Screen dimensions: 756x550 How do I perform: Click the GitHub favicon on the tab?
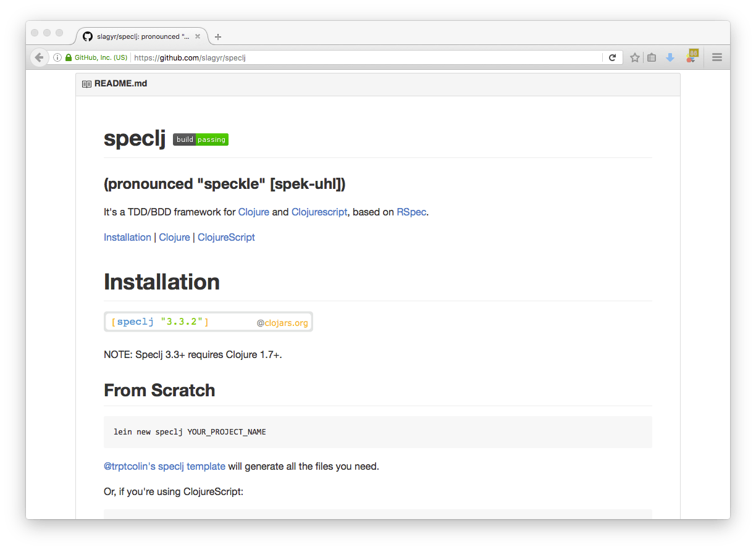coord(88,36)
